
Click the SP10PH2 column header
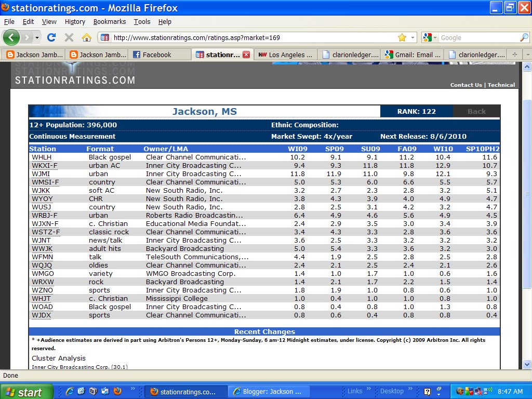tap(483, 149)
